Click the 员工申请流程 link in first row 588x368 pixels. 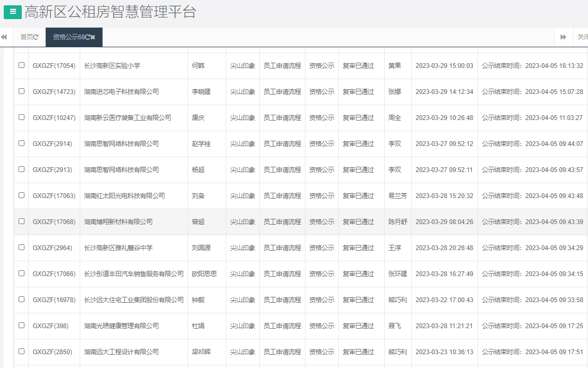pyautogui.click(x=282, y=65)
